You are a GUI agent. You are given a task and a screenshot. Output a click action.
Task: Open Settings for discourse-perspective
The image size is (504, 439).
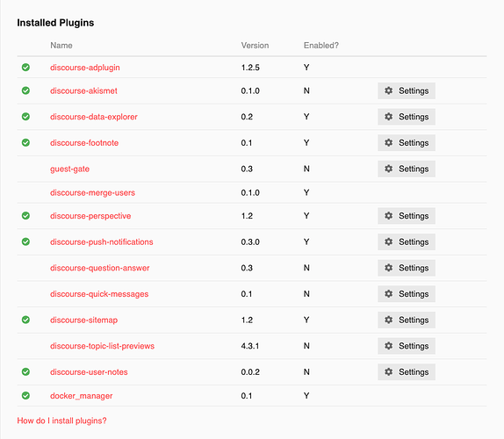click(x=407, y=216)
